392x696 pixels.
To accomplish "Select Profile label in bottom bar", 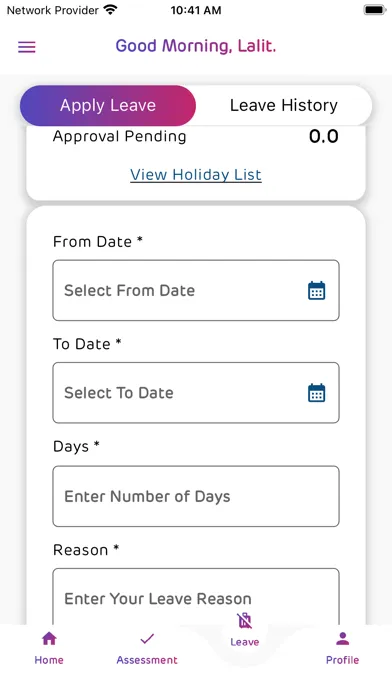I will tap(342, 660).
